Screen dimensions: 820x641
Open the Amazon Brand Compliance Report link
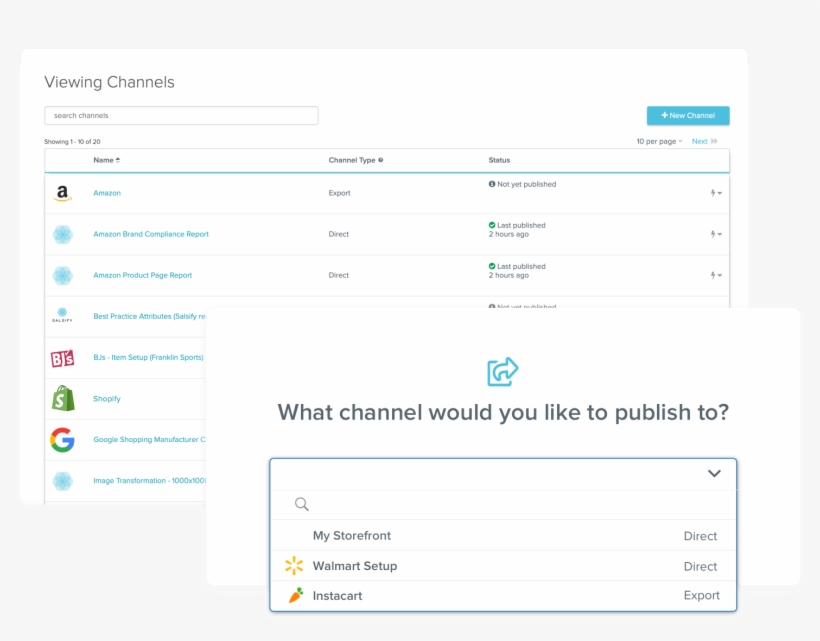tap(151, 234)
